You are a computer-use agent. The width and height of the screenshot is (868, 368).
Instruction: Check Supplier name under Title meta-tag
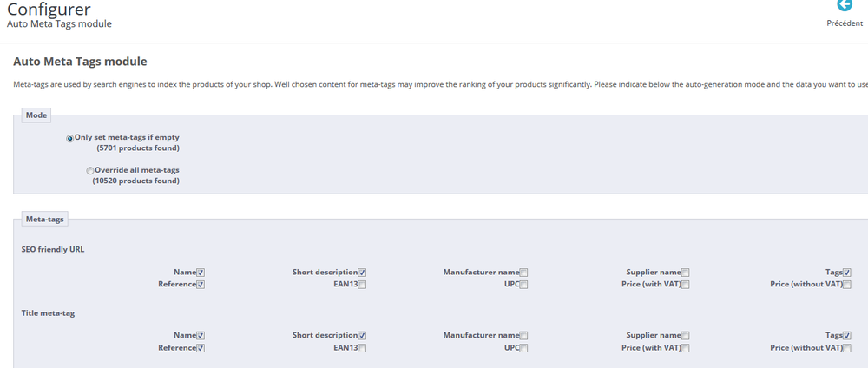point(685,336)
